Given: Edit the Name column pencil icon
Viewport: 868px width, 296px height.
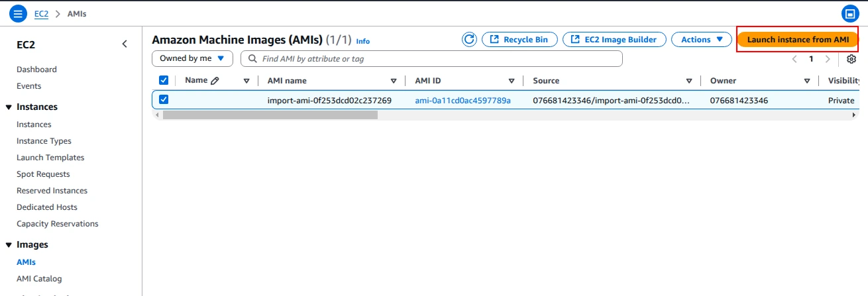Looking at the screenshot, I should 215,81.
